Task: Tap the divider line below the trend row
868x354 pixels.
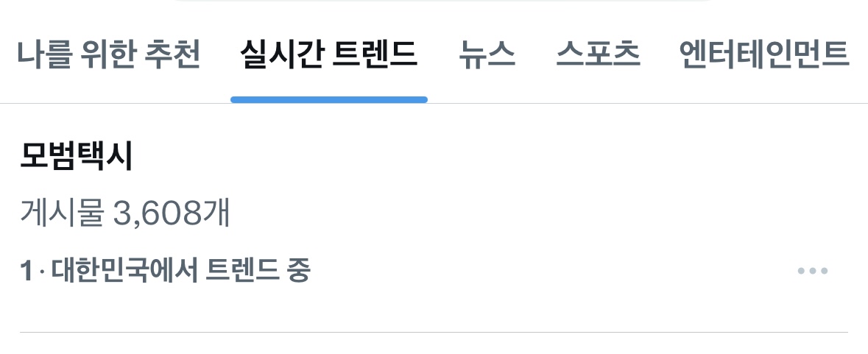Action: coord(434,332)
